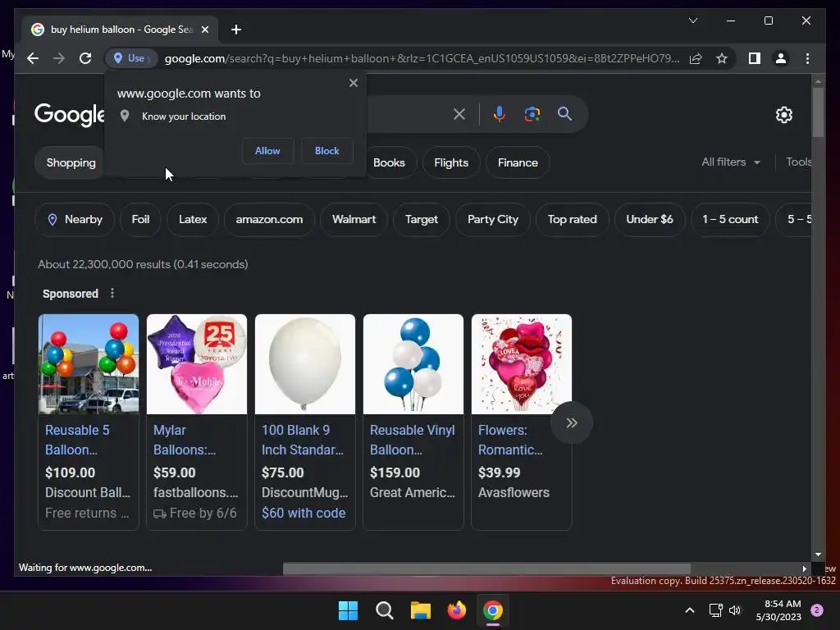Filter results by Latex
Viewport: 840px width, 630px height.
click(192, 220)
